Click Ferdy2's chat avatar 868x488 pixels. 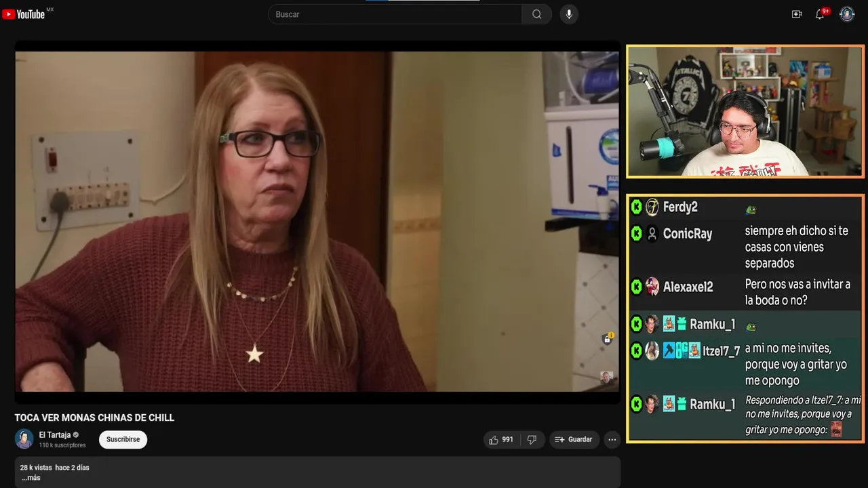[652, 207]
